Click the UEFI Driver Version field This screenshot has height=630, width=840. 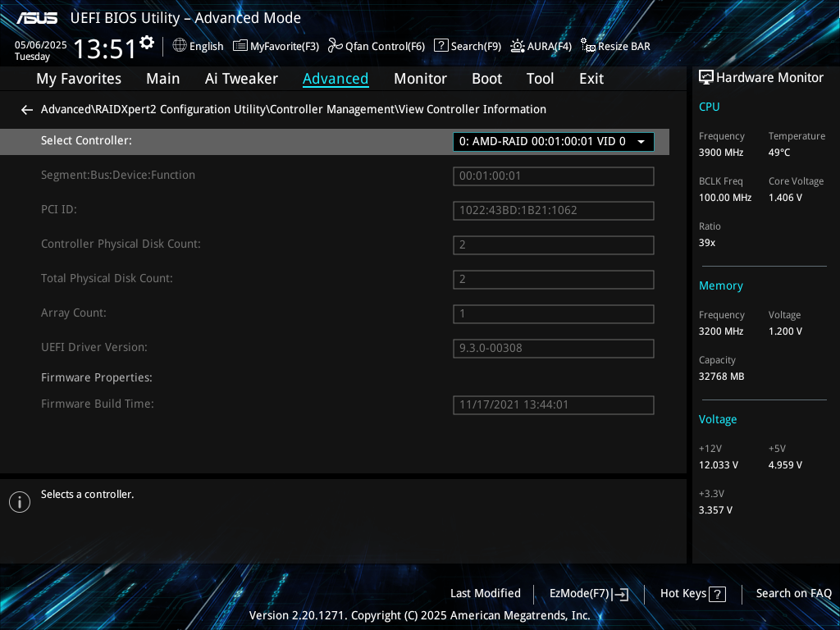[553, 349]
